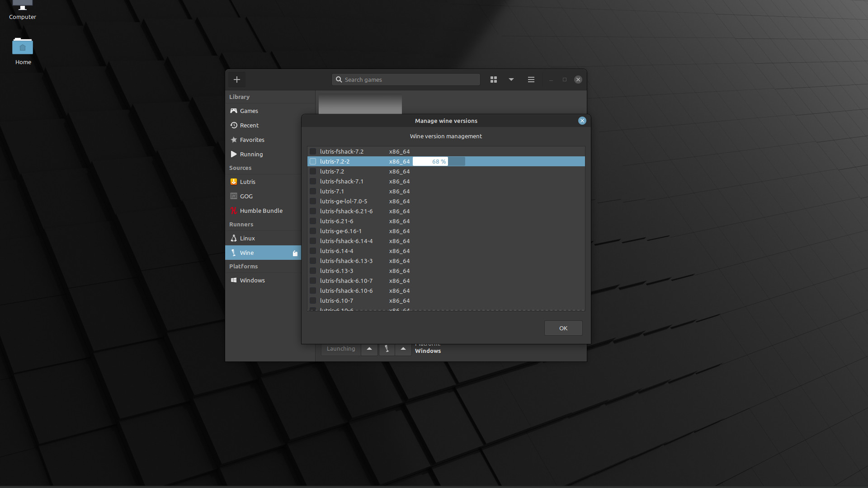This screenshot has width=868, height=488.
Task: Open the Home folder desktop icon
Action: 23,52
